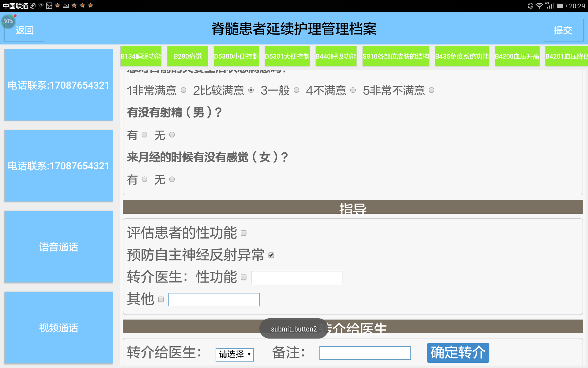
Task: Switch to B134睡眠功能 tab
Action: pos(141,56)
